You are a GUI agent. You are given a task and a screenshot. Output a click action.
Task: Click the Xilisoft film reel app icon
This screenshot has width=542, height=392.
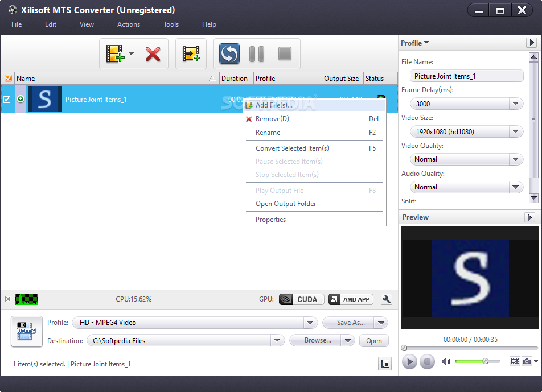coord(13,10)
